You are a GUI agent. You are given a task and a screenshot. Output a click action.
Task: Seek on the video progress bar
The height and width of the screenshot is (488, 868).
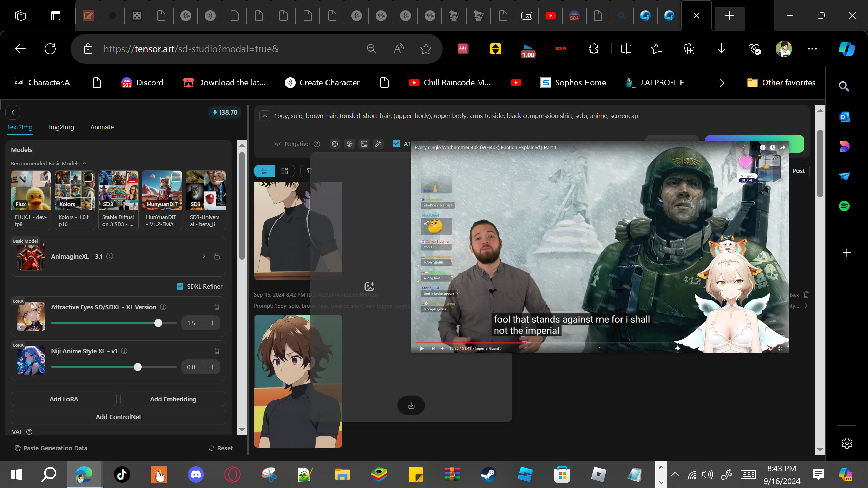click(599, 343)
